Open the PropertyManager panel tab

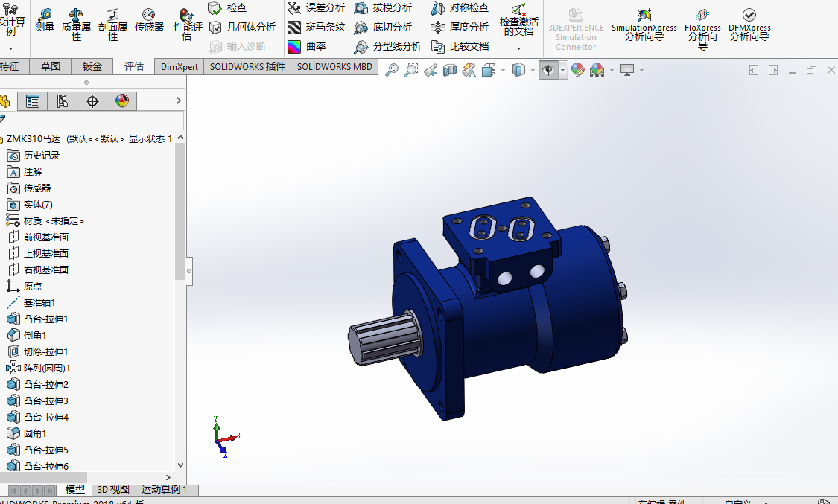point(33,101)
